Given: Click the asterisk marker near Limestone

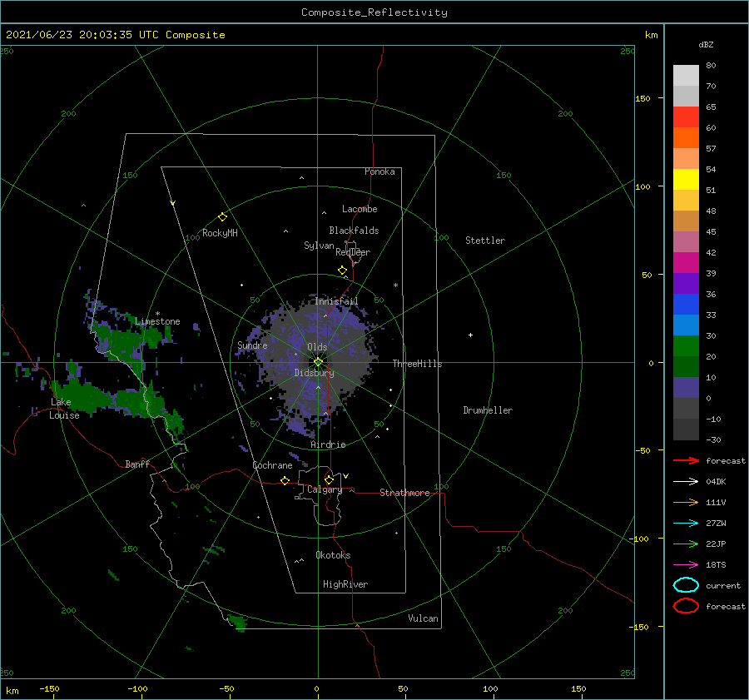Looking at the screenshot, I should [x=157, y=314].
